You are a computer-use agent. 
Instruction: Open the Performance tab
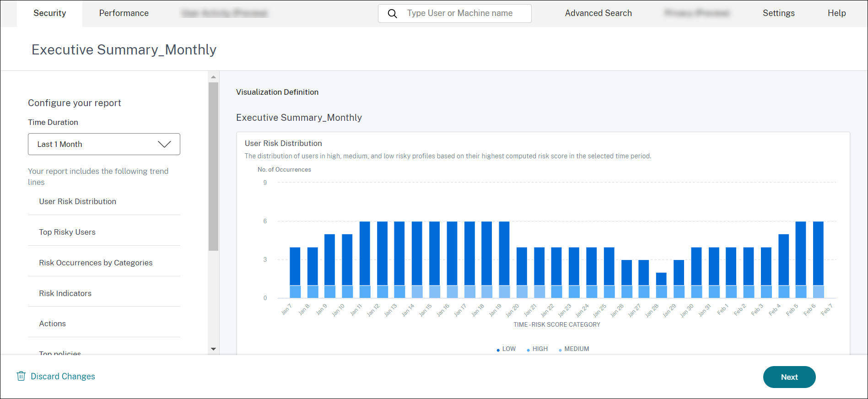pos(124,13)
